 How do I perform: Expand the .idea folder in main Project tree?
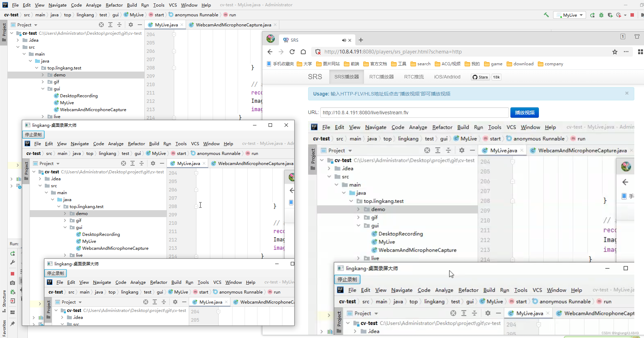click(x=18, y=40)
